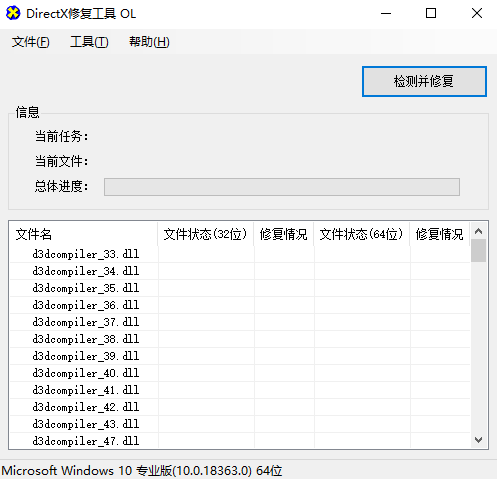The image size is (497, 479).
Task: Select row d3dcompiler_41.dll
Action: 240,390
